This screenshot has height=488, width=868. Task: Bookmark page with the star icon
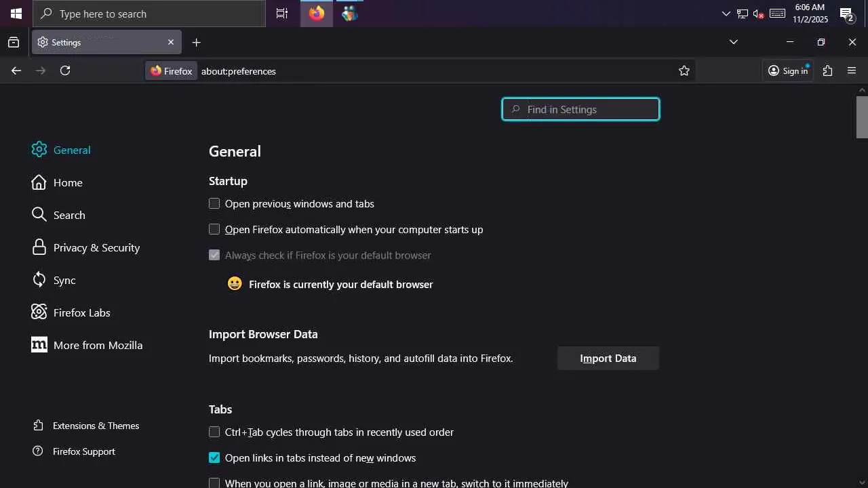coord(684,70)
